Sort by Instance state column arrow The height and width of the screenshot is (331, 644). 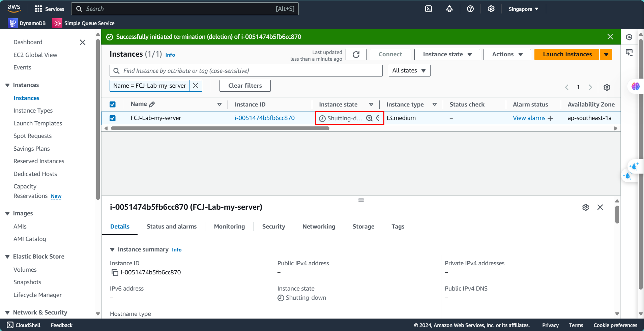pyautogui.click(x=371, y=104)
